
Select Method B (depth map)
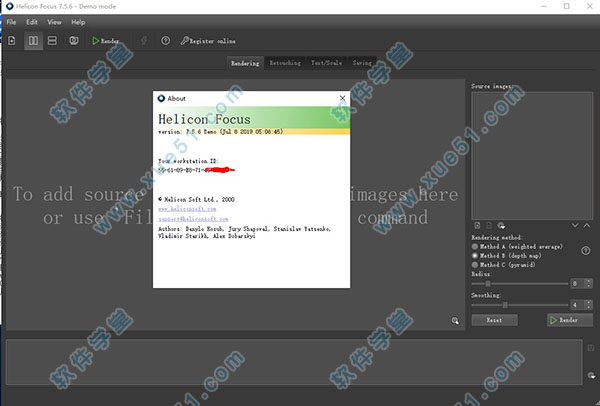coord(506,256)
